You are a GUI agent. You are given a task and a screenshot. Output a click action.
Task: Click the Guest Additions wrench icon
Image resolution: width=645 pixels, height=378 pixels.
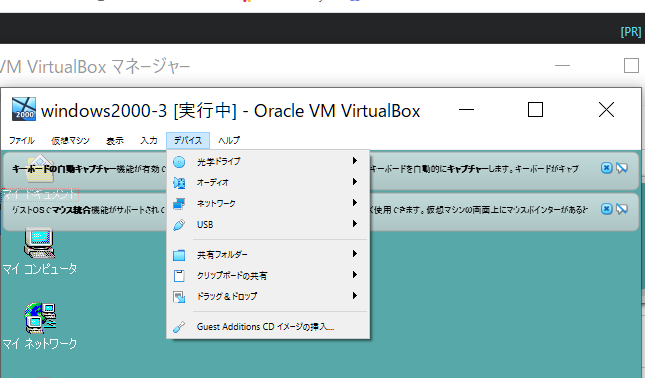(179, 327)
